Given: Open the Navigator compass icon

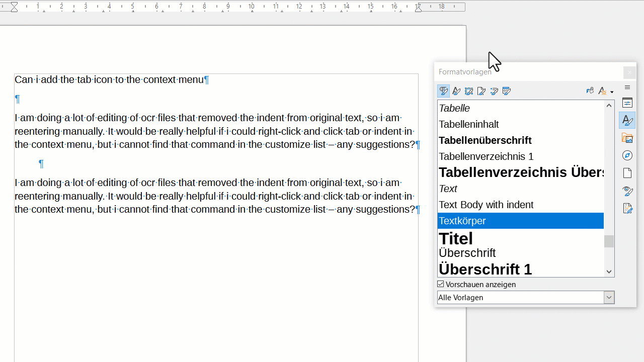Looking at the screenshot, I should [627, 155].
